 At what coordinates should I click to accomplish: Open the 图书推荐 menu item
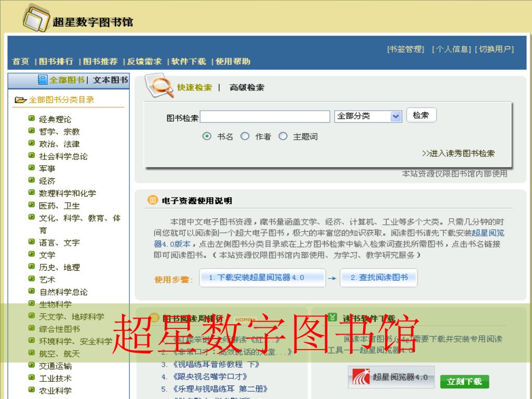[x=100, y=61]
